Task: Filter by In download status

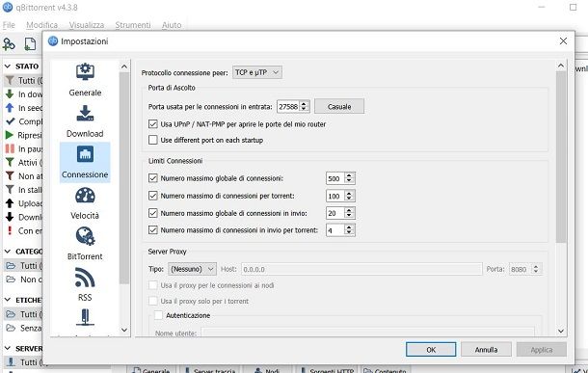Action: (23, 94)
